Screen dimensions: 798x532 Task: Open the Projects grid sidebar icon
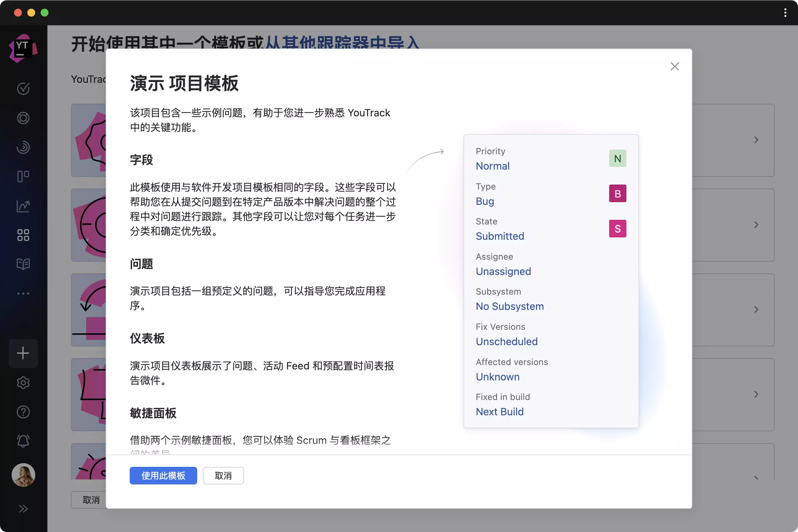pos(23,235)
